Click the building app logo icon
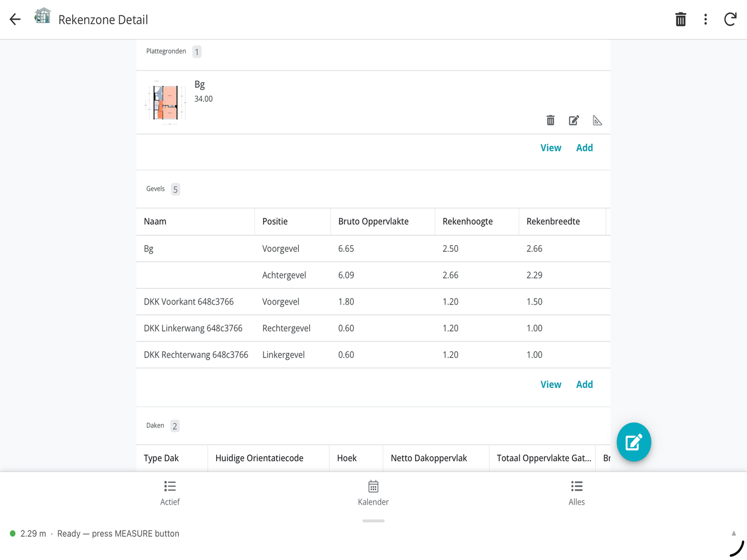Image resolution: width=747 pixels, height=560 pixels. point(42,17)
